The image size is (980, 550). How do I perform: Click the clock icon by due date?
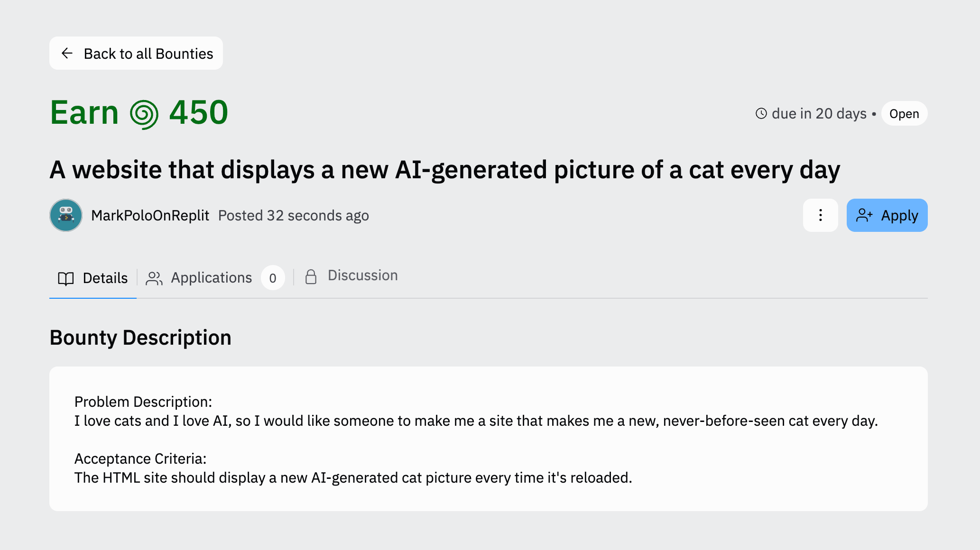pos(761,114)
